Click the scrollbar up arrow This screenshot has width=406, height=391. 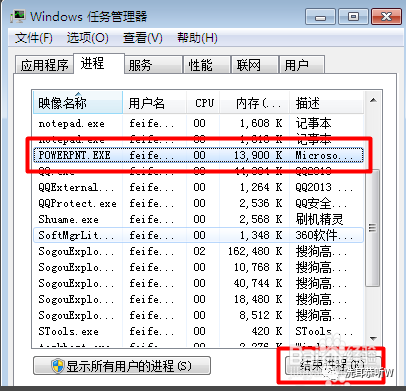373,100
